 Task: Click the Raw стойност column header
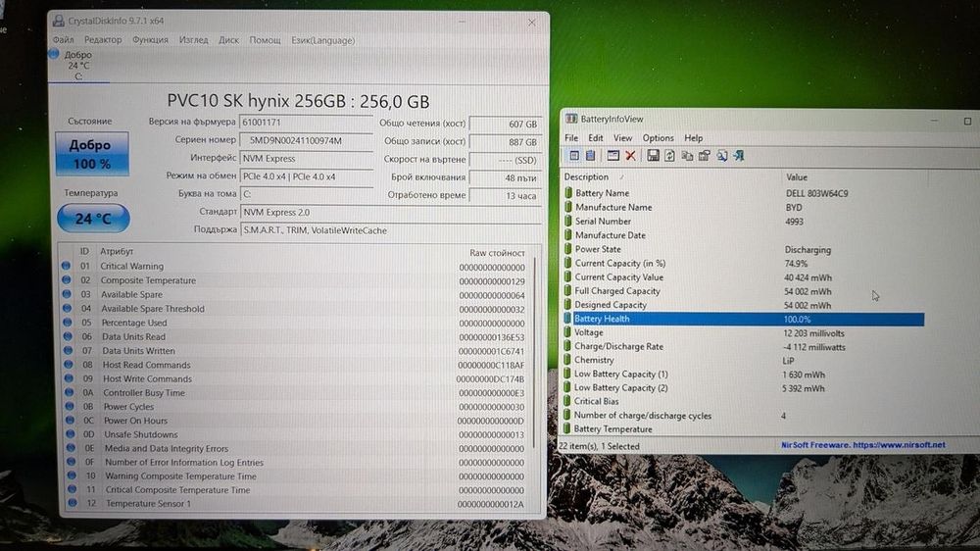(x=497, y=253)
